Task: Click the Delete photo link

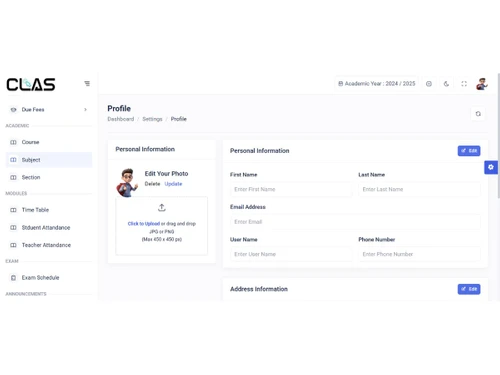Action: point(152,184)
